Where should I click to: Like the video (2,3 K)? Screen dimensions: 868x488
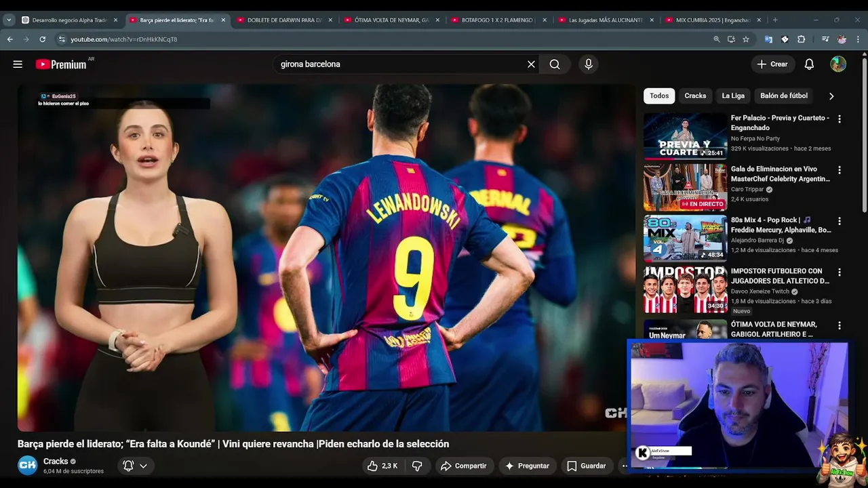(382, 466)
